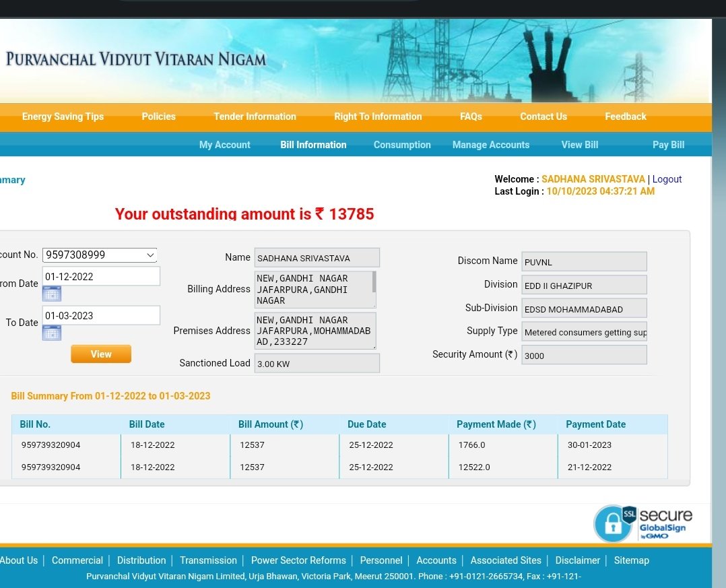Click the From Date field 01-12-2022
Viewport: 726px width, 588px height.
[101, 276]
